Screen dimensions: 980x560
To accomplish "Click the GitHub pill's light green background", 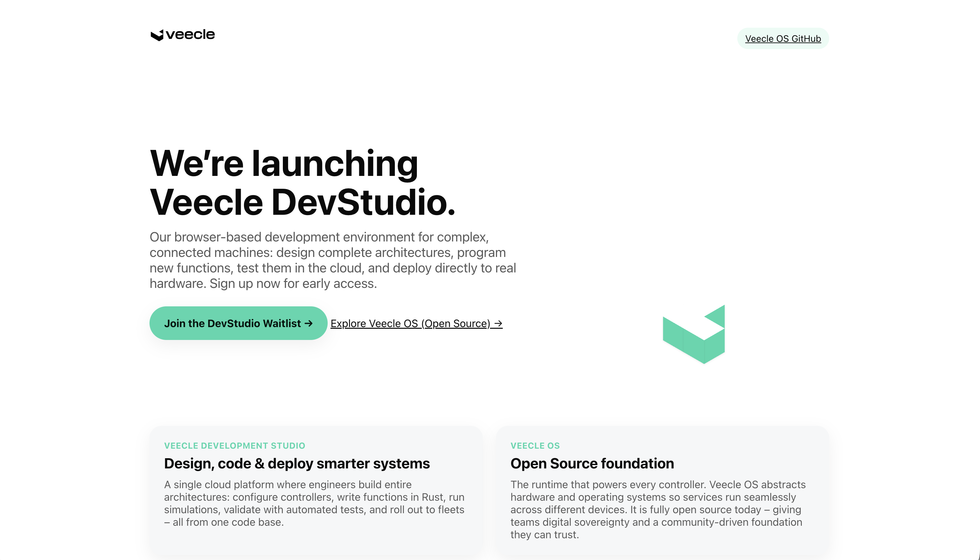I will point(741,39).
